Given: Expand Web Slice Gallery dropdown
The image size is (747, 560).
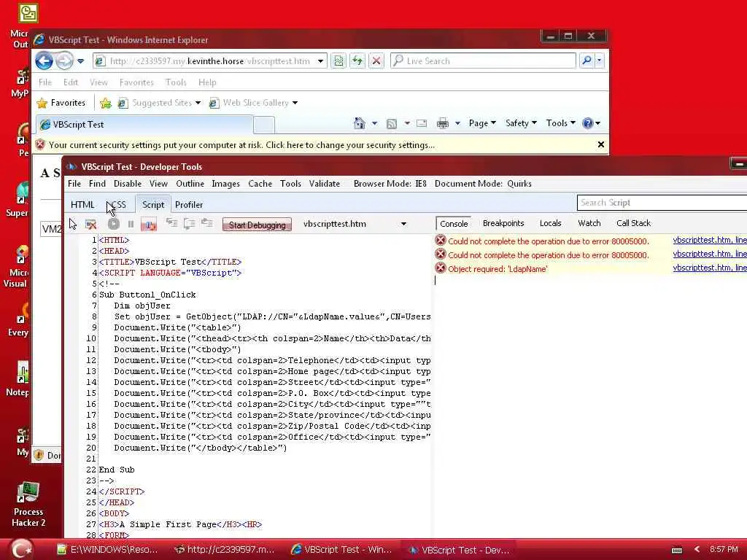Looking at the screenshot, I should (295, 103).
